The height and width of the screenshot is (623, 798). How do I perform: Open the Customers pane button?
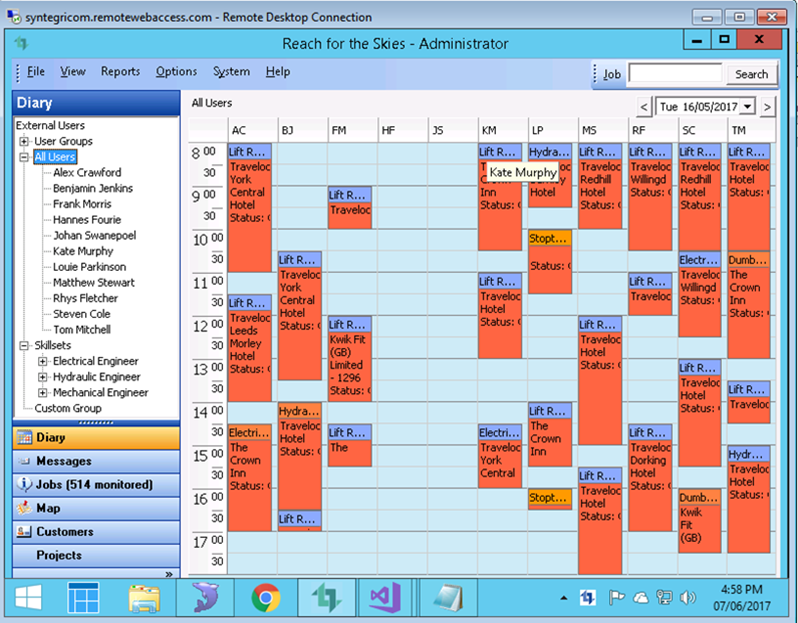click(x=96, y=531)
